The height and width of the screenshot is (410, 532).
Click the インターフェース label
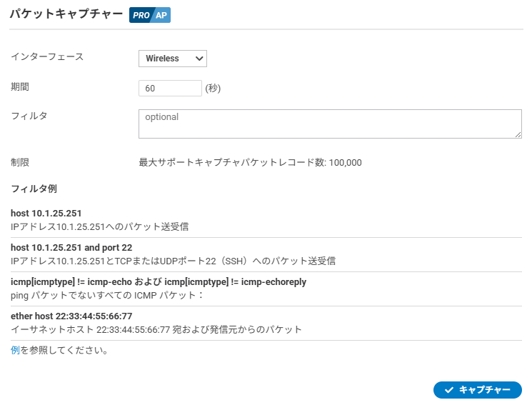coord(47,56)
